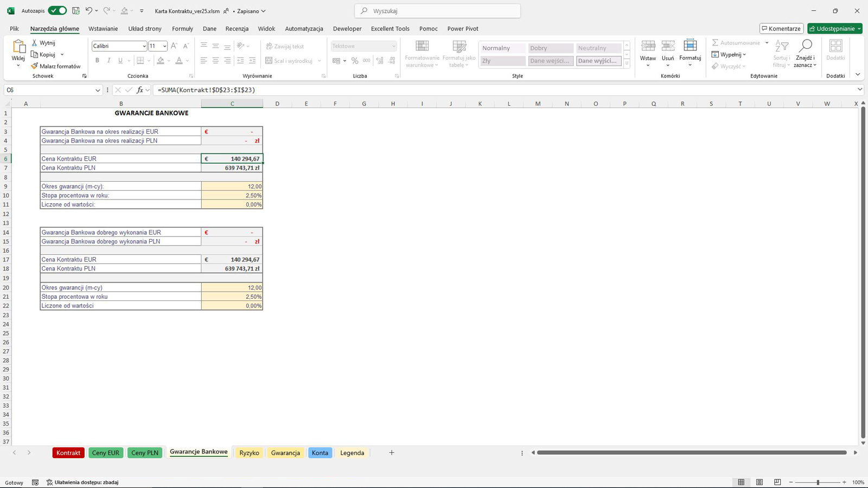Click the Udostępnianie share button

pyautogui.click(x=834, y=29)
